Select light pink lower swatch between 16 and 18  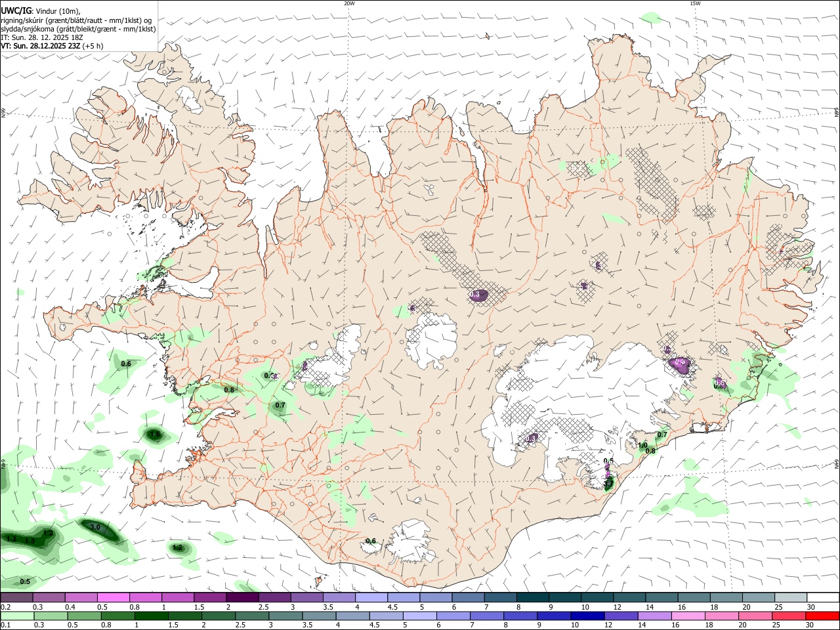click(688, 616)
